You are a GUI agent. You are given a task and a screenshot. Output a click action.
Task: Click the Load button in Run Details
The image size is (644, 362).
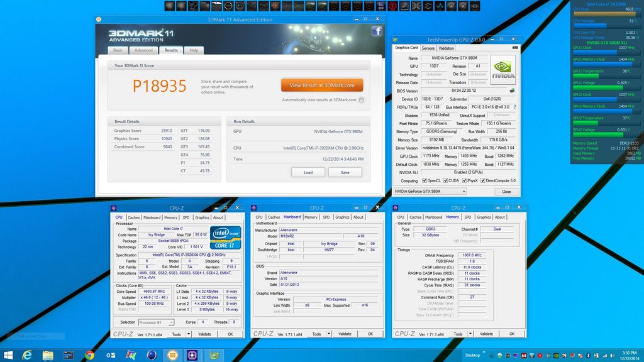click(x=308, y=172)
